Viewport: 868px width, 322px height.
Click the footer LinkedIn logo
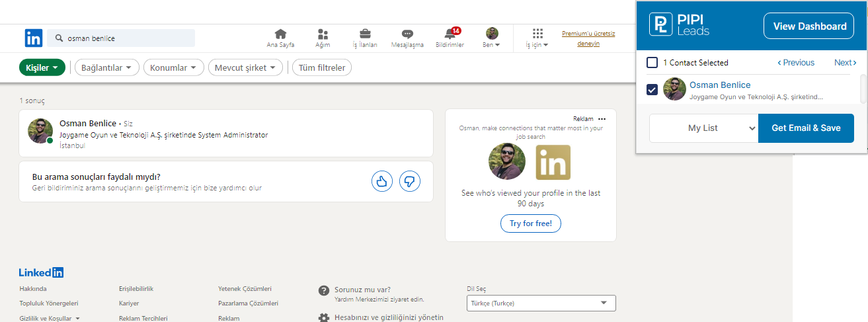click(41, 272)
